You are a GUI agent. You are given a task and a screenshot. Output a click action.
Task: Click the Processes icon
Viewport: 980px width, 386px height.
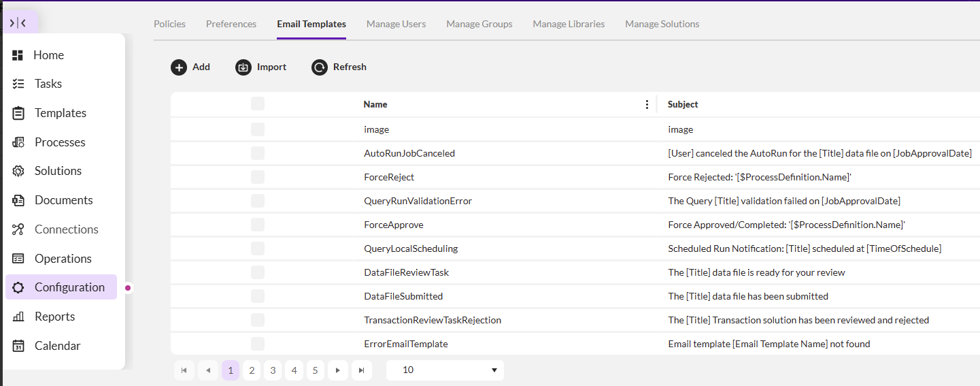(x=18, y=142)
